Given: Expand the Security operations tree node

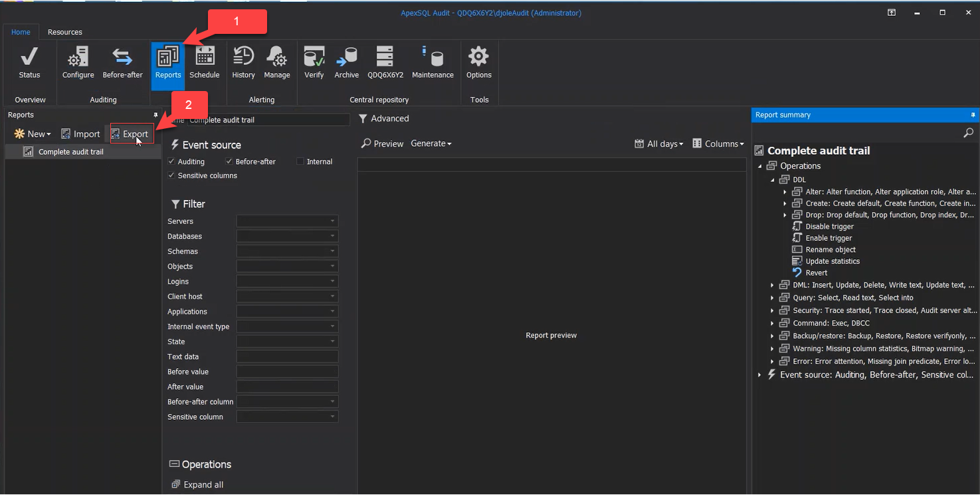Looking at the screenshot, I should (x=772, y=310).
